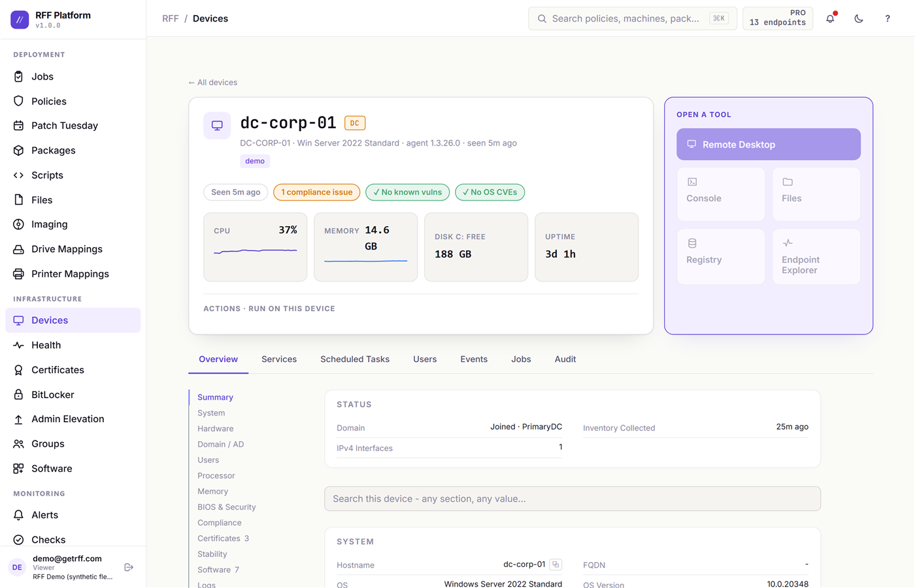Toggle dark mode moon icon

[859, 18]
